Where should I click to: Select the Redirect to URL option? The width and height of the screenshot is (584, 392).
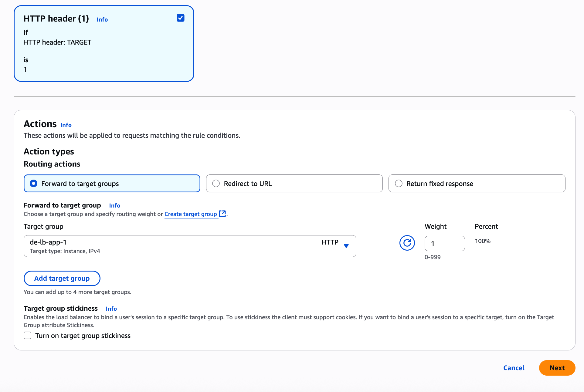216,184
